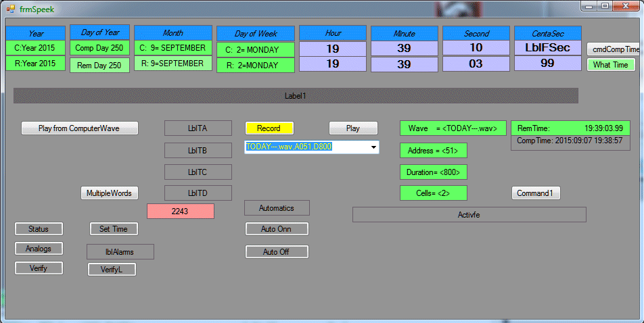Open the Status button

(39, 229)
